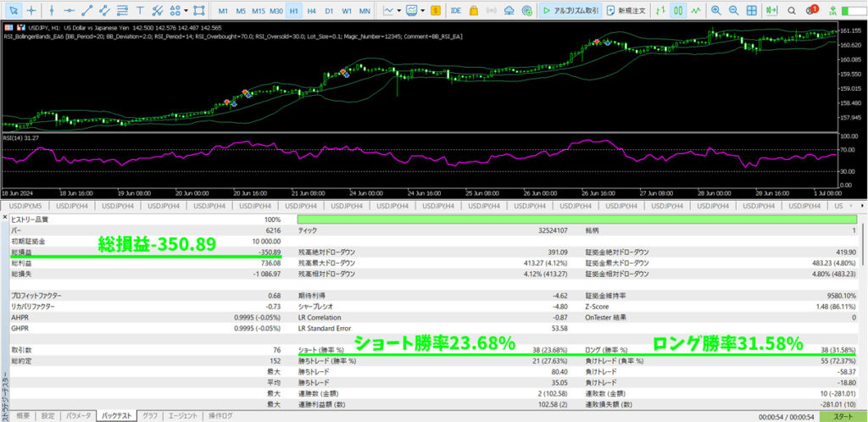This screenshot has width=868, height=422.
Task: Click the 総損益 value -350.89
Action: [x=270, y=253]
